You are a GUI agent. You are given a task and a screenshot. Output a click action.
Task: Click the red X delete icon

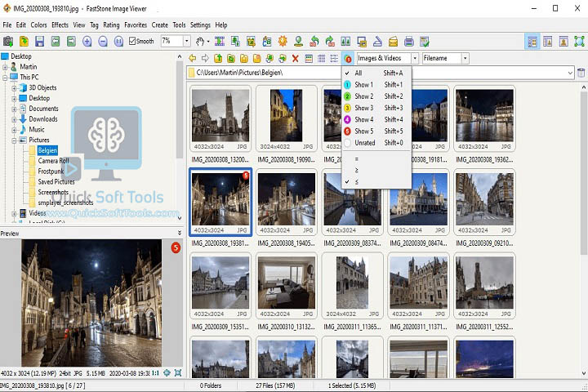tap(296, 58)
